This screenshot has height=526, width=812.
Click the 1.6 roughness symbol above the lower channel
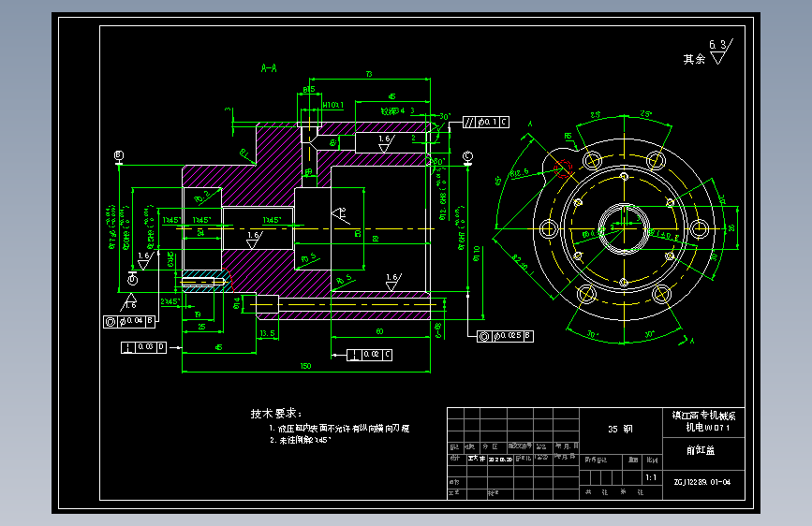tap(393, 281)
